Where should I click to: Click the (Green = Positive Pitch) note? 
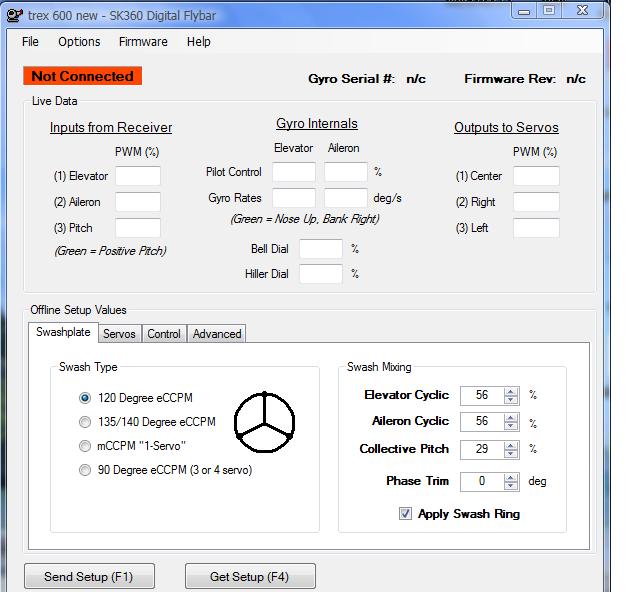[x=110, y=251]
